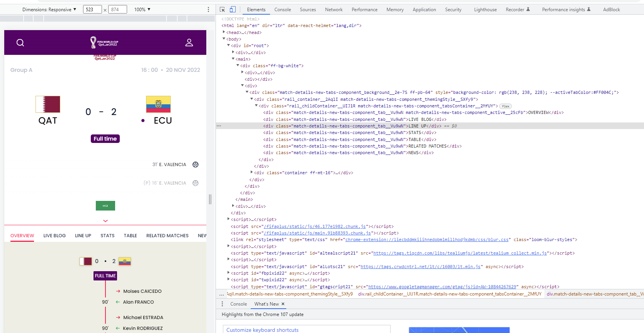Collapse the ff-bg-white div node
The width and height of the screenshot is (644, 333).
click(238, 66)
